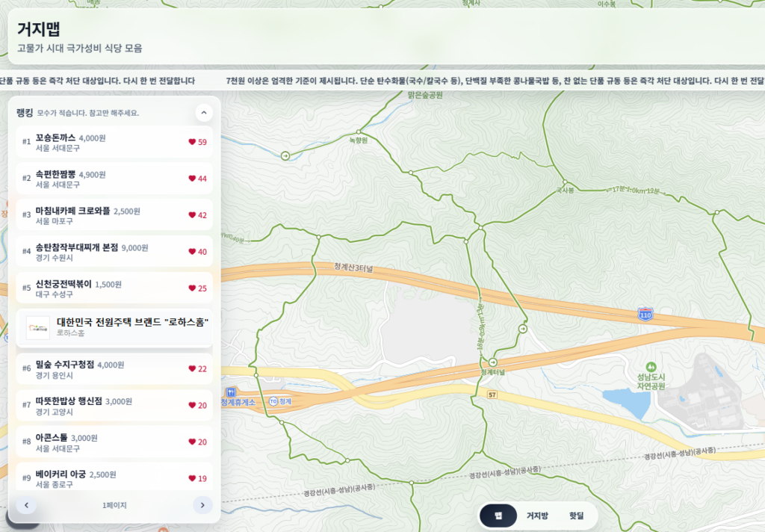Screen dimensions: 765x532
Task: Tap the heart next to 송탄참작부대찌개 본점
Action: 192,252
